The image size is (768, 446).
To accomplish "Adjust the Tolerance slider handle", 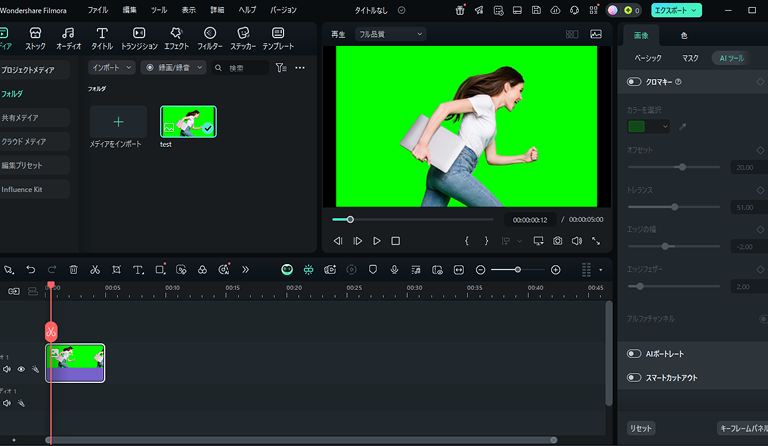I will pyautogui.click(x=674, y=207).
